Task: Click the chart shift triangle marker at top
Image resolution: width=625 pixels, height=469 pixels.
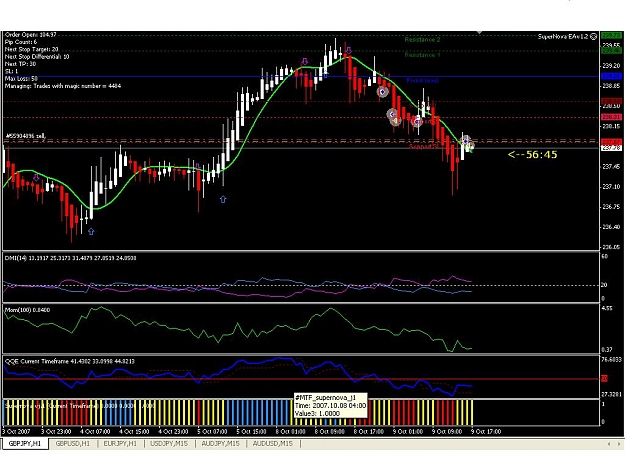Action: coord(480,32)
